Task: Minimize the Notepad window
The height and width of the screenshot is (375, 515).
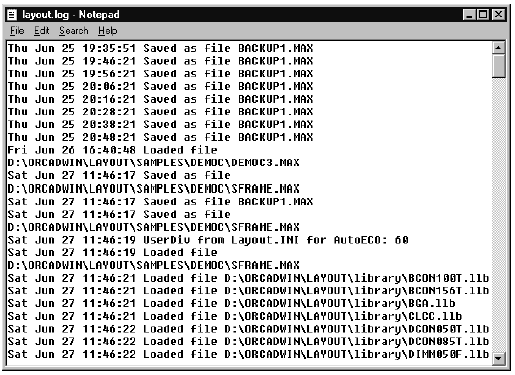Action: 469,15
